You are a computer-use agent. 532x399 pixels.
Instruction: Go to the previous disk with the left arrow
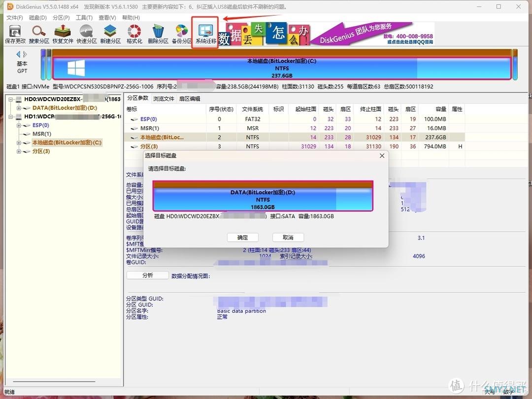[x=18, y=54]
